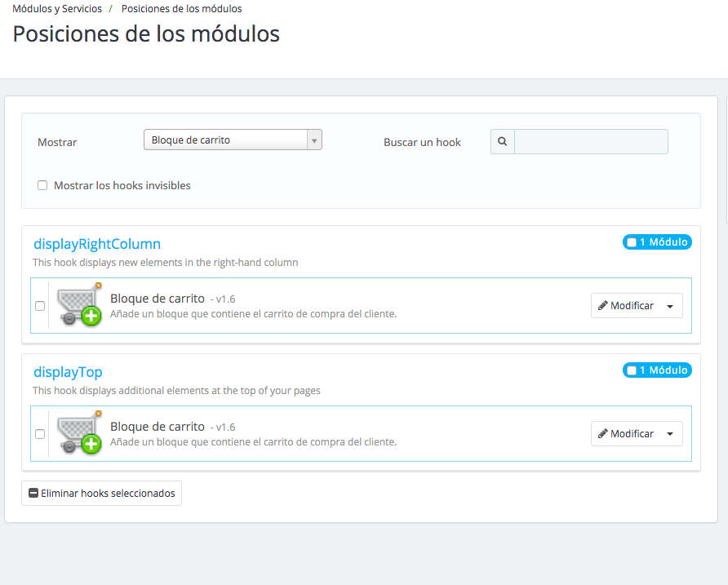728x585 pixels.
Task: Expand Modificar arrow in displayTop row
Action: 670,434
